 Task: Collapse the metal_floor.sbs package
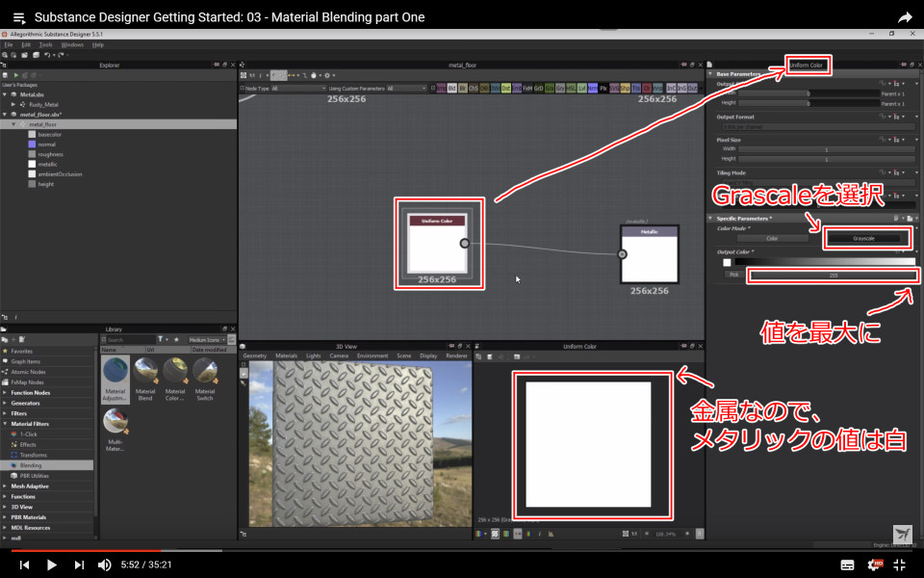(x=5, y=115)
